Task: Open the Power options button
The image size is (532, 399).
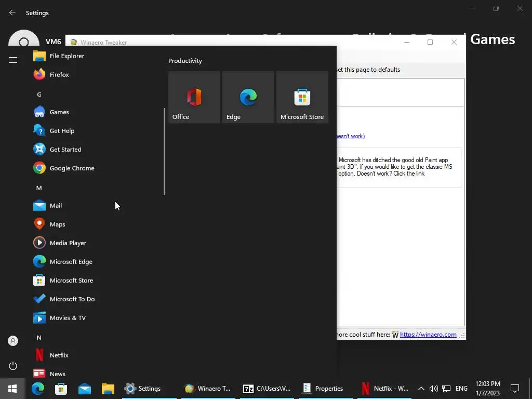Action: coord(13,366)
